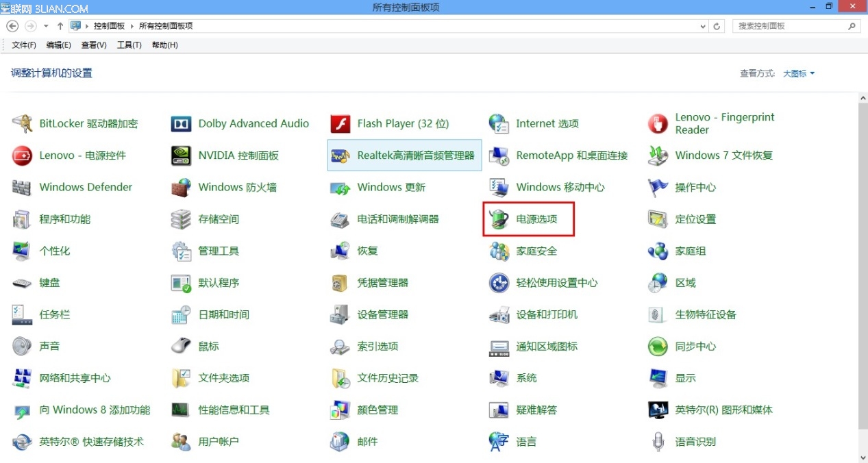868x463 pixels.
Task: Click the 语言 icon
Action: click(499, 442)
